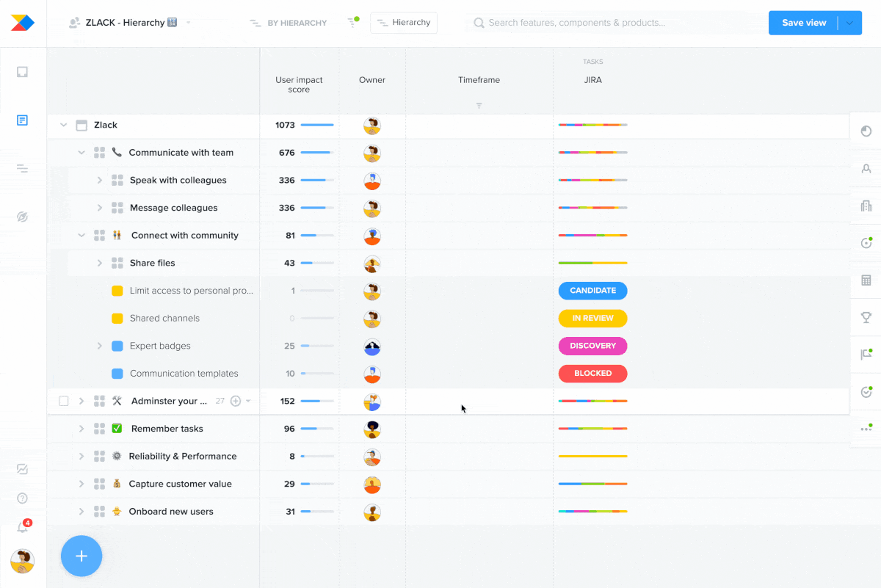Open the help question mark icon
The image size is (881, 588).
23,498
